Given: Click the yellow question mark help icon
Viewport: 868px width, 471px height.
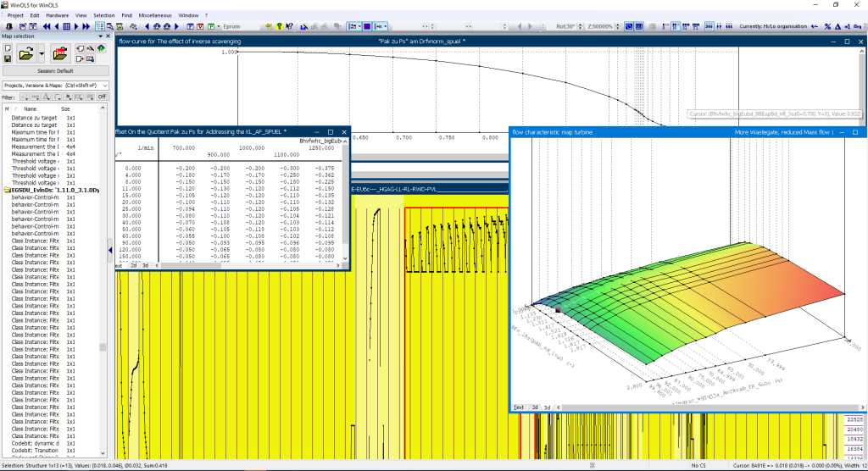Looking at the screenshot, I should click(x=280, y=26).
